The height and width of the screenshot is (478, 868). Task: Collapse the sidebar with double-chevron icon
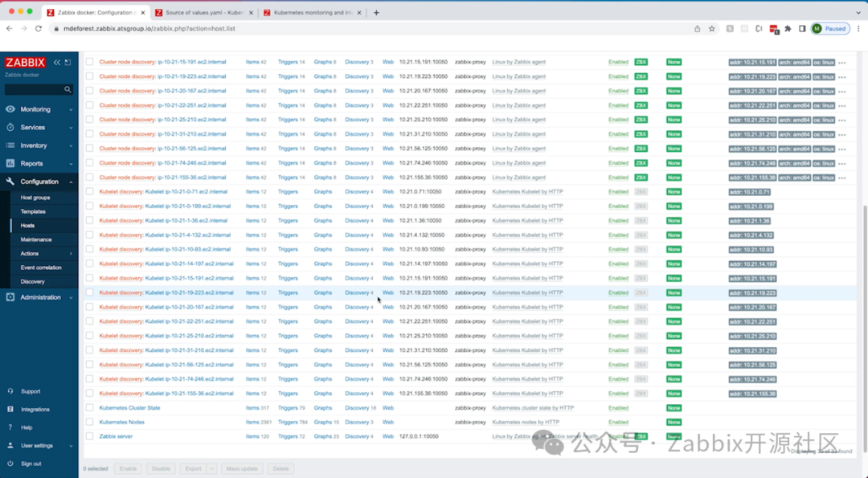(56, 63)
